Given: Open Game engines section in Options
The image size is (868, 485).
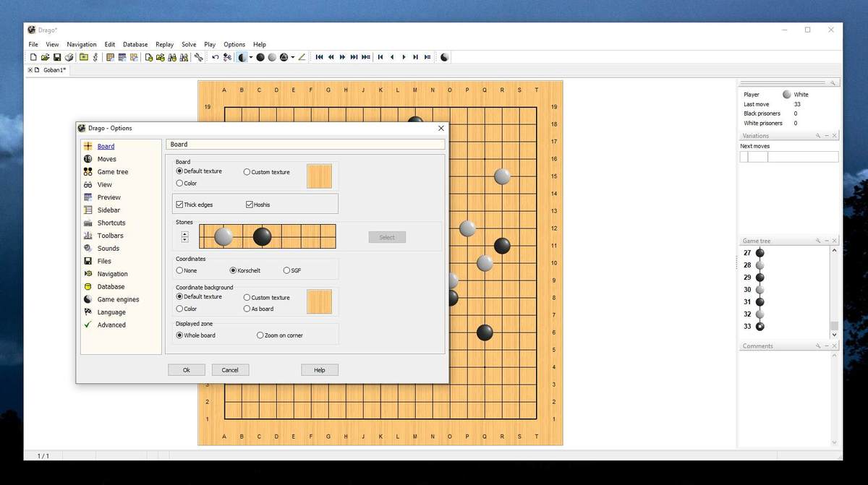Looking at the screenshot, I should click(x=118, y=299).
